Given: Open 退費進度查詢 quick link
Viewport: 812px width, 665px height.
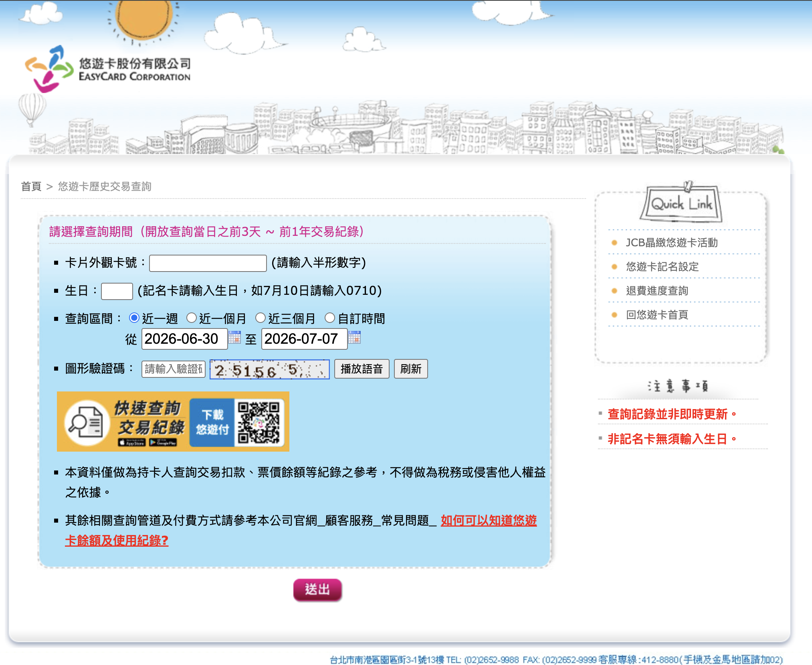Looking at the screenshot, I should coord(657,291).
